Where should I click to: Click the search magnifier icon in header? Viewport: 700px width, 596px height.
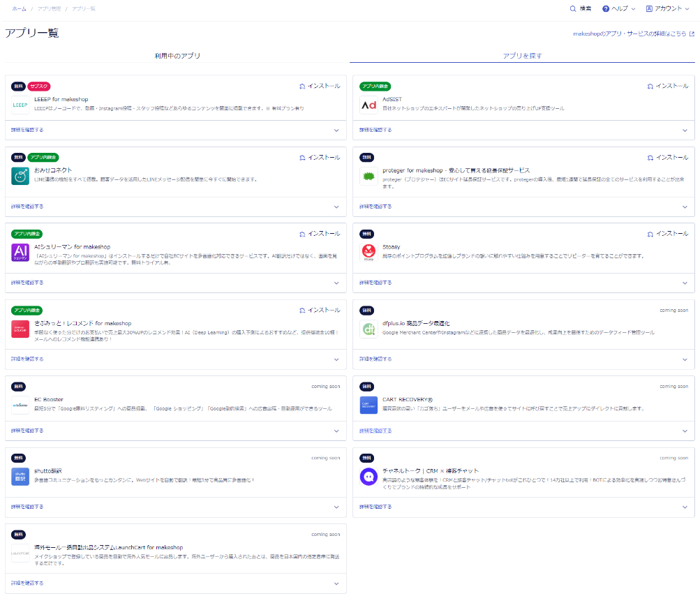click(x=573, y=8)
